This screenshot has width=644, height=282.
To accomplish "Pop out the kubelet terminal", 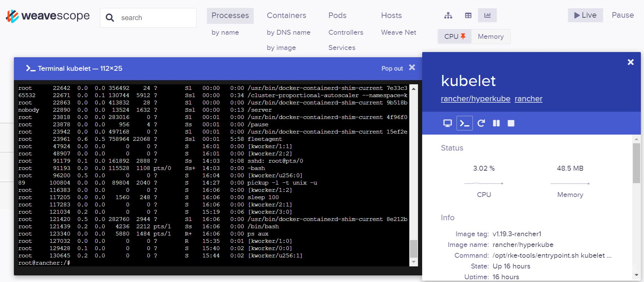I will point(392,68).
